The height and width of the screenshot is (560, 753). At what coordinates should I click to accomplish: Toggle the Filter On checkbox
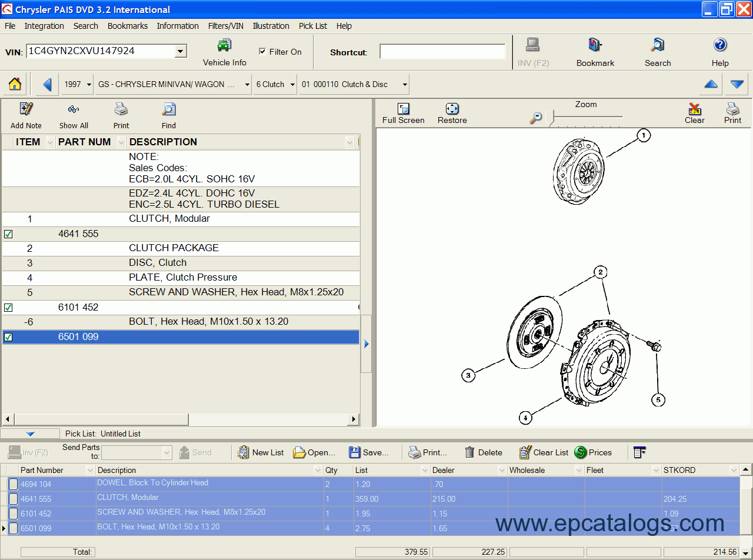click(262, 52)
